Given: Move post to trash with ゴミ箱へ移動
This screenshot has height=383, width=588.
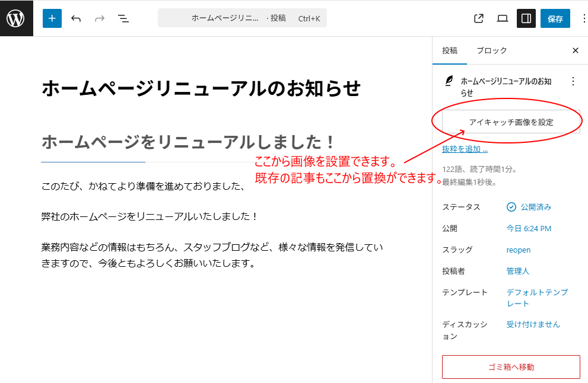Looking at the screenshot, I should coord(511,367).
